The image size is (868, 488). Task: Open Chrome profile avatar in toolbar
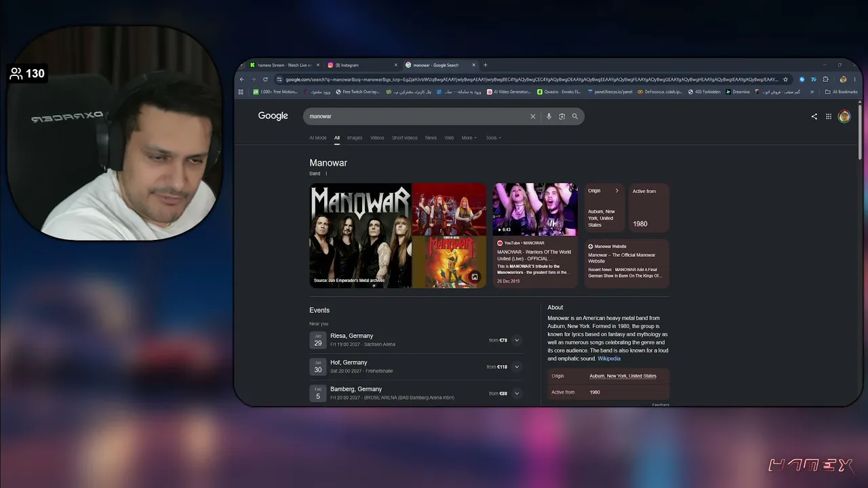pyautogui.click(x=843, y=79)
